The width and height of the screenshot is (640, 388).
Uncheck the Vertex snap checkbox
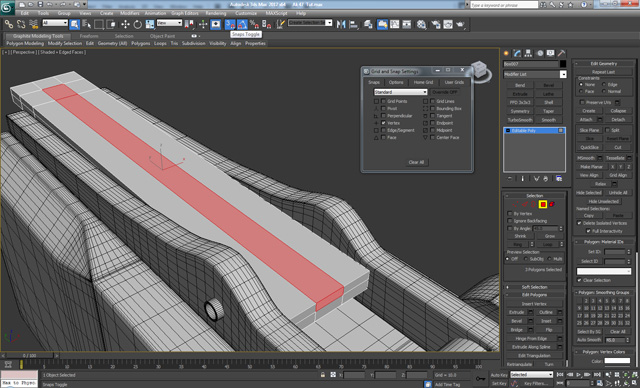coord(383,123)
